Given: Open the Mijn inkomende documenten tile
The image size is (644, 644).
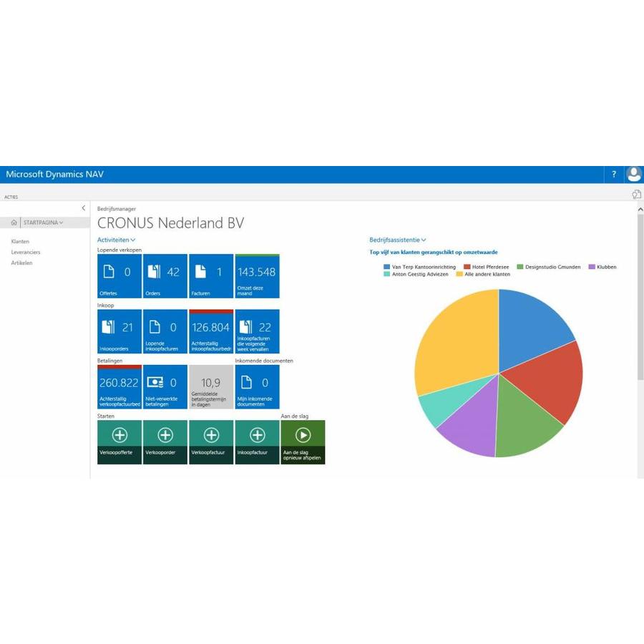Looking at the screenshot, I should [x=257, y=387].
